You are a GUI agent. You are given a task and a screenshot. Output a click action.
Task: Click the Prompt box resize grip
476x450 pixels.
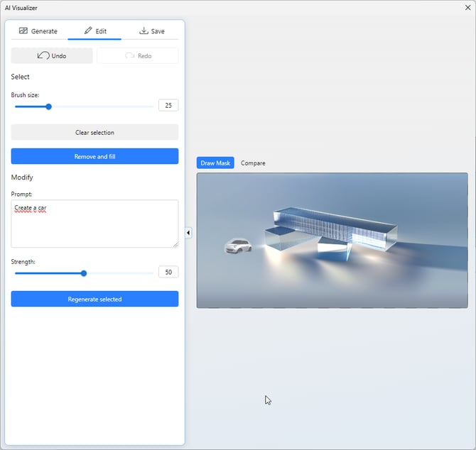click(x=175, y=244)
